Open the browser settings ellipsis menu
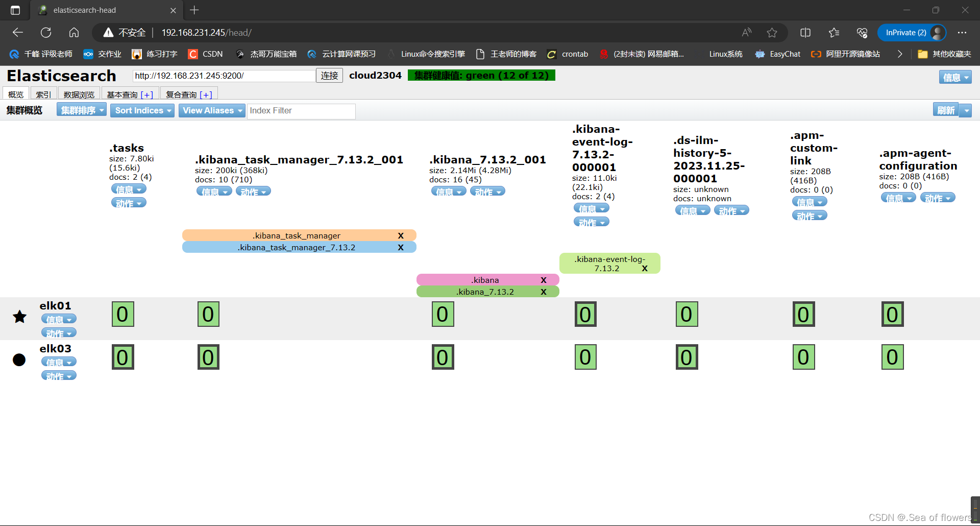This screenshot has height=526, width=980. [x=962, y=33]
